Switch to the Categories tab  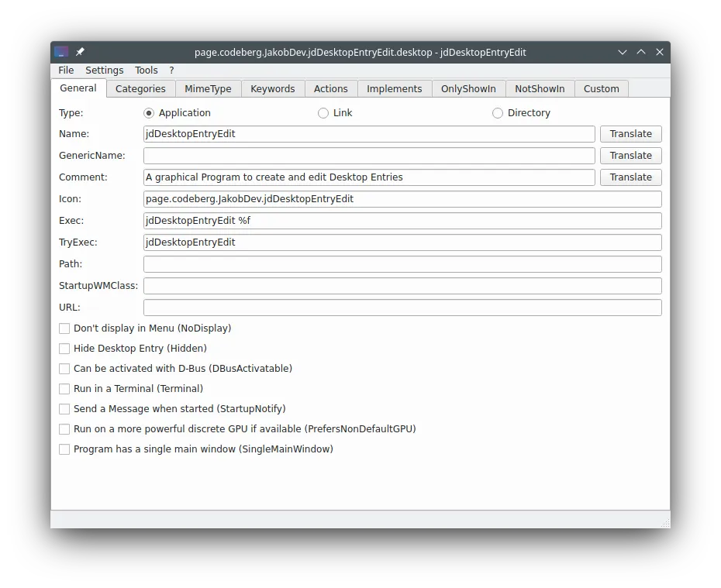pos(140,88)
